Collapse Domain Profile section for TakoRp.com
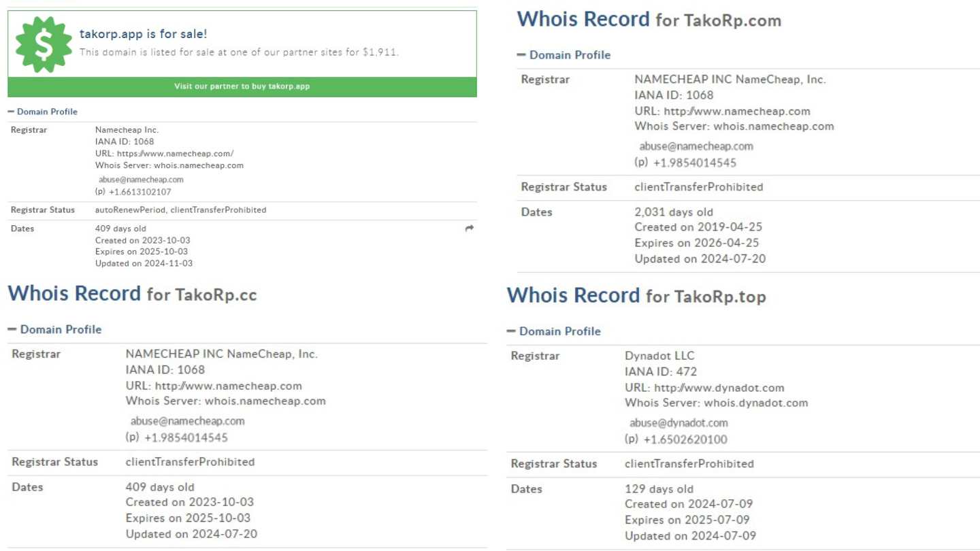Viewport: 980px width, 551px height. click(563, 55)
